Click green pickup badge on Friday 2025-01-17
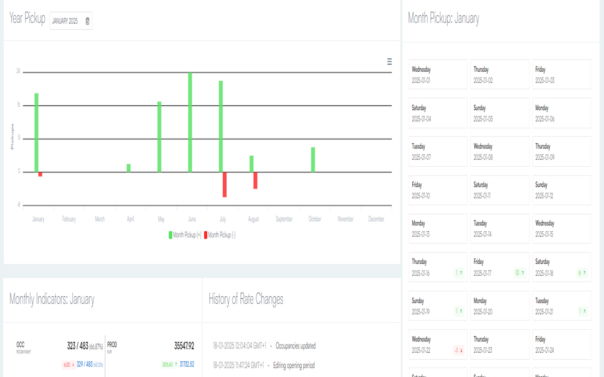Screen dimensions: 604x377 point(520,273)
